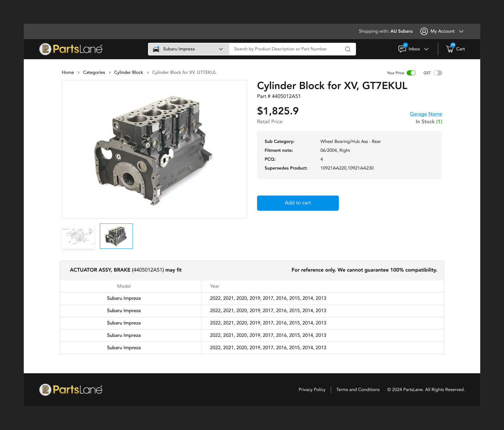
Task: Open Categories breadcrumb link
Action: click(x=94, y=73)
